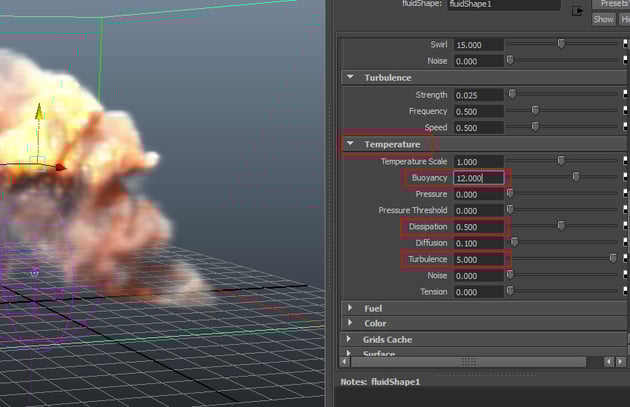Viewport: 630px width, 407px height.
Task: Click the Frequency value field
Action: tap(479, 111)
